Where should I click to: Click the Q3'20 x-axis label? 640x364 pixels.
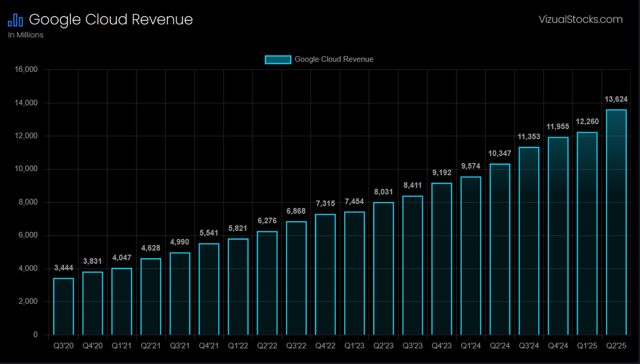click(64, 346)
